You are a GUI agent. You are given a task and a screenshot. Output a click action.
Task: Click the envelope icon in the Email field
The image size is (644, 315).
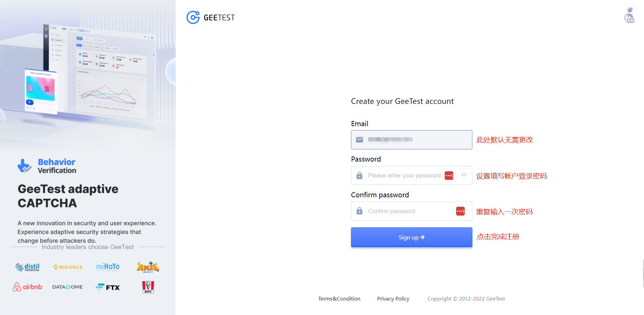[x=359, y=140]
